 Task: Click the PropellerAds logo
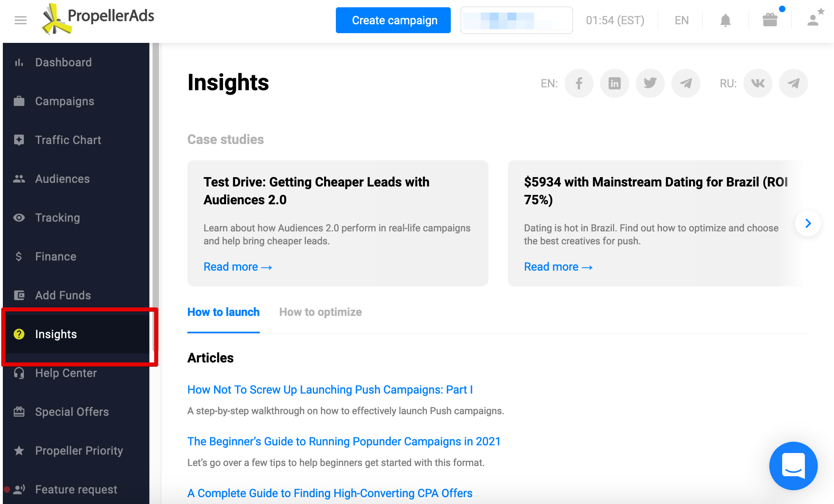point(98,18)
